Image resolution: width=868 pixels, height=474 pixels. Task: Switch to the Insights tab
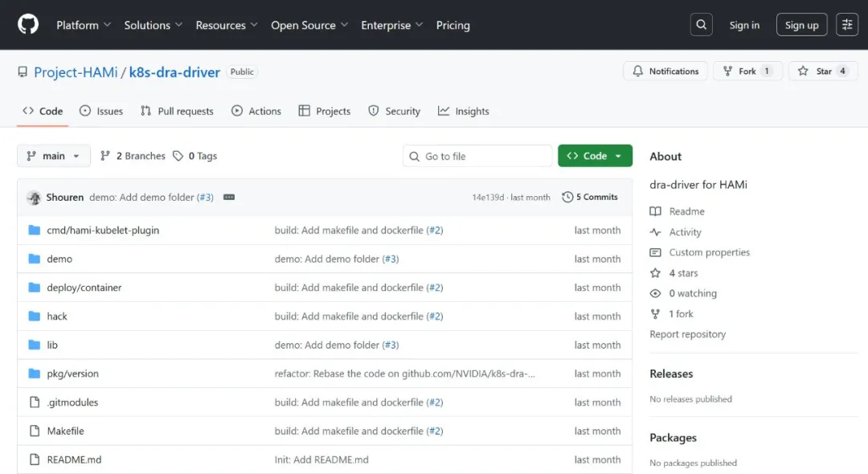tap(464, 112)
